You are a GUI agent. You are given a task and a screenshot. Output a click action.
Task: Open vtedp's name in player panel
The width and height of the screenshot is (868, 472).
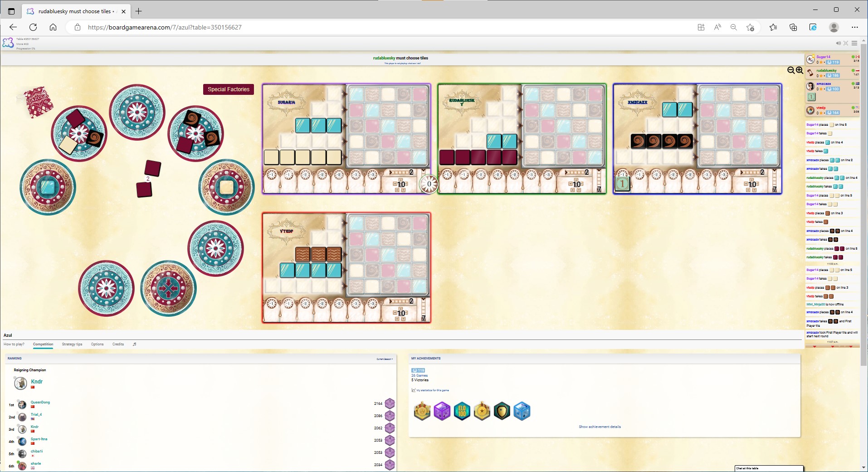pos(821,108)
